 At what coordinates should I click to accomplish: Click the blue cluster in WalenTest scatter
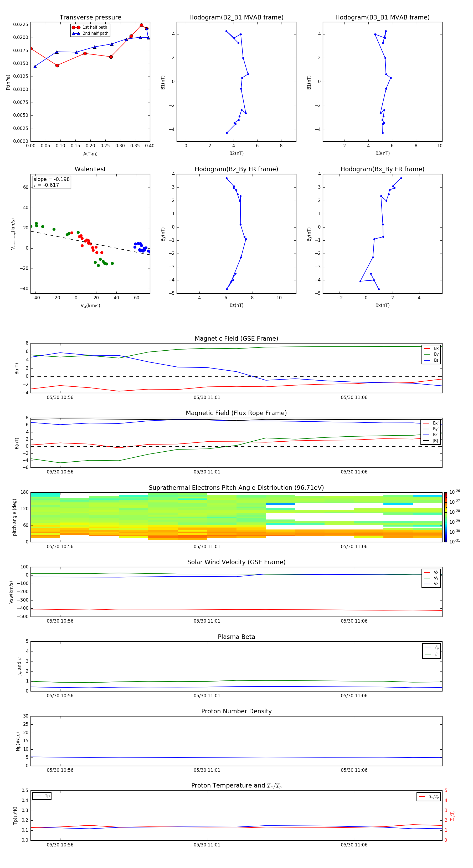pyautogui.click(x=142, y=247)
